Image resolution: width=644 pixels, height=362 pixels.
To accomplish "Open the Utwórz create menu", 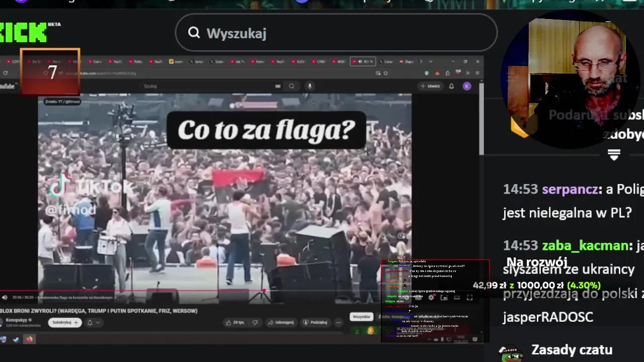I will [430, 86].
